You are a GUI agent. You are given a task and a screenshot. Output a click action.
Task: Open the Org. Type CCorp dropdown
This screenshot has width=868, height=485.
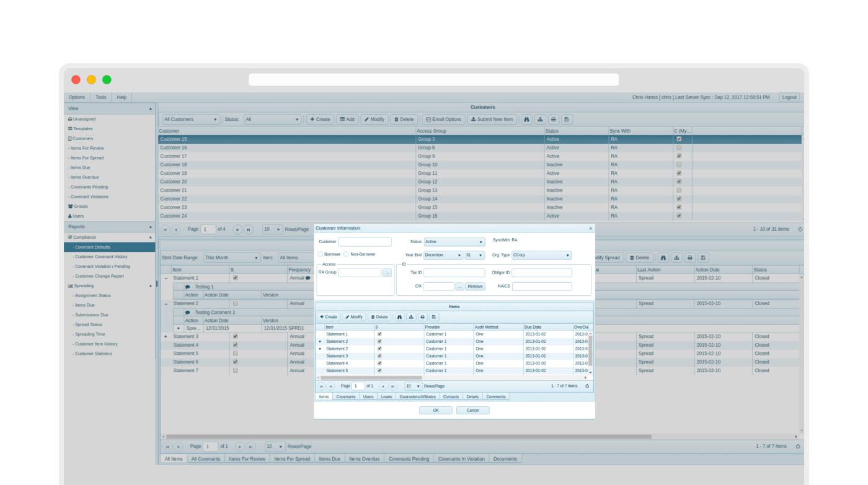coord(541,255)
